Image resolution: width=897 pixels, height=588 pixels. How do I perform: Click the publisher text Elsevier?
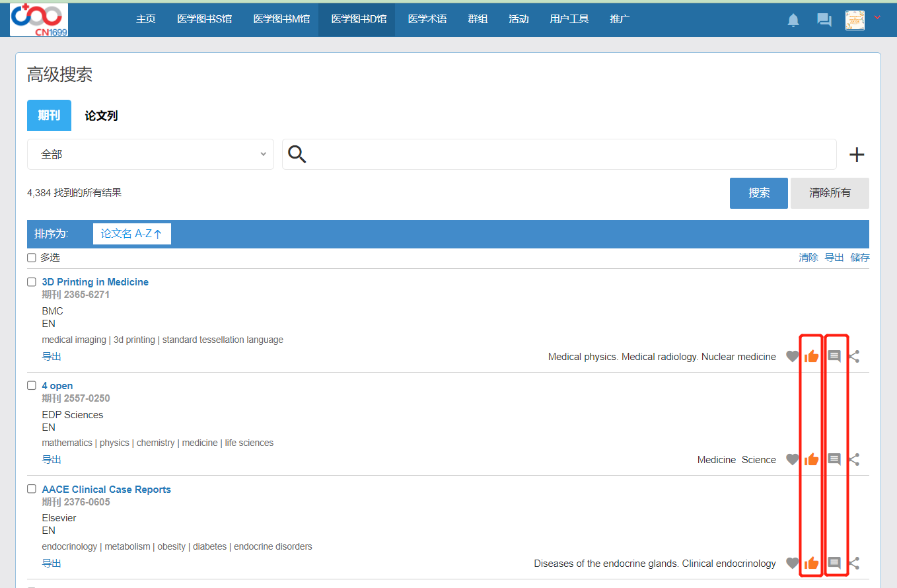pyautogui.click(x=59, y=518)
